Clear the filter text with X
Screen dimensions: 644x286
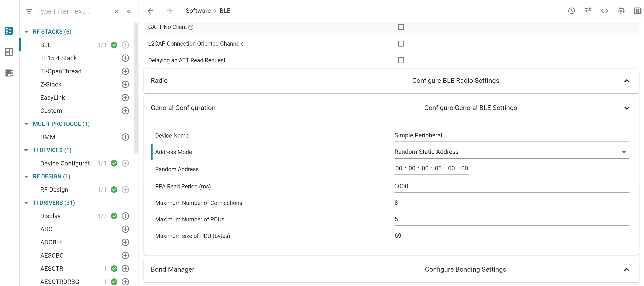point(116,11)
